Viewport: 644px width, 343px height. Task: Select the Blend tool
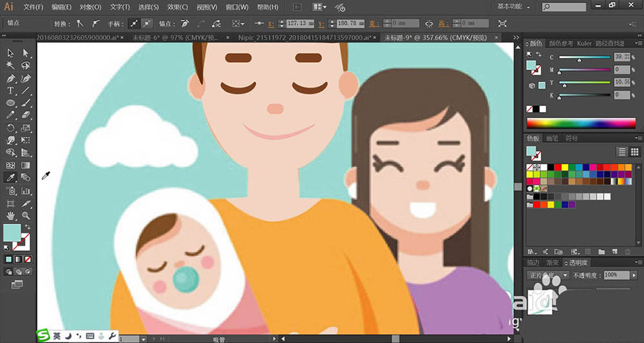[x=26, y=178]
